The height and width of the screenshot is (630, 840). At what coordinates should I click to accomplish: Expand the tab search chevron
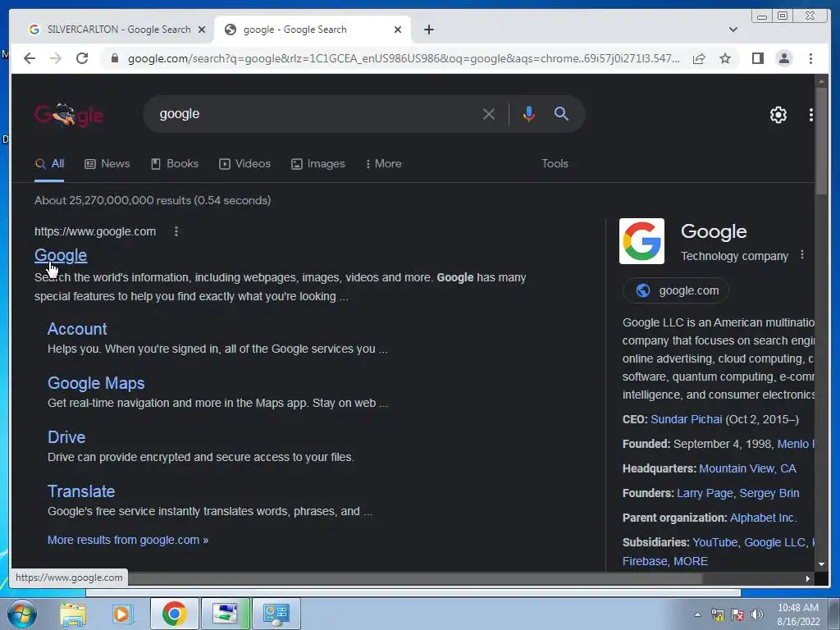733,30
